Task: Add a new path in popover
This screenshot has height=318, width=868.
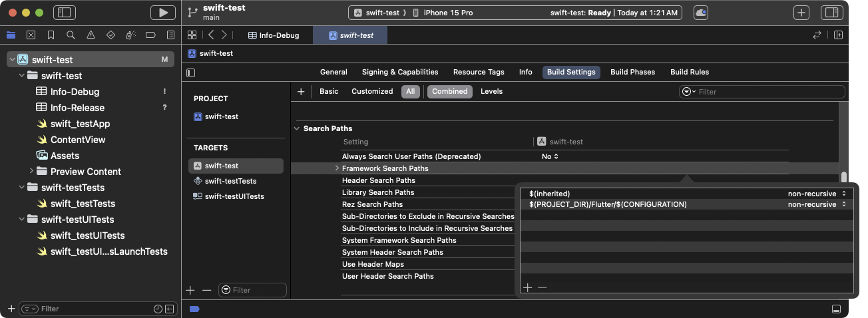Action: click(527, 287)
